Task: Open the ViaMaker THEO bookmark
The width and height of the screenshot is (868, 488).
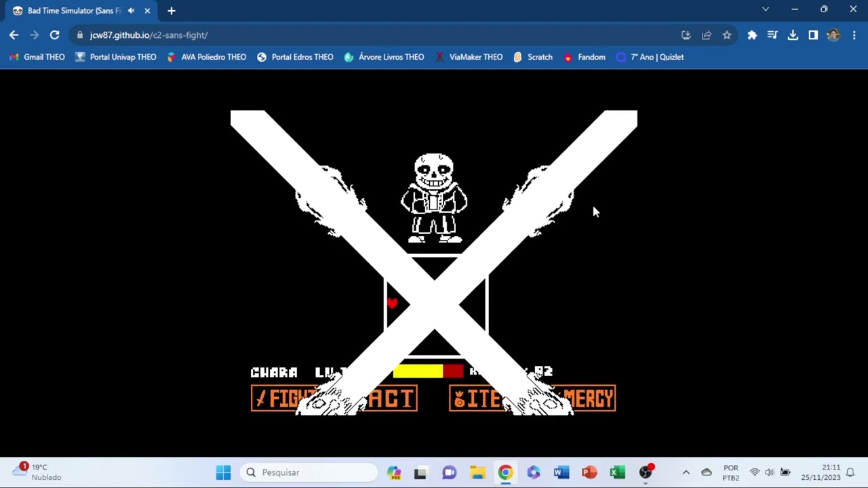Action: coord(469,57)
